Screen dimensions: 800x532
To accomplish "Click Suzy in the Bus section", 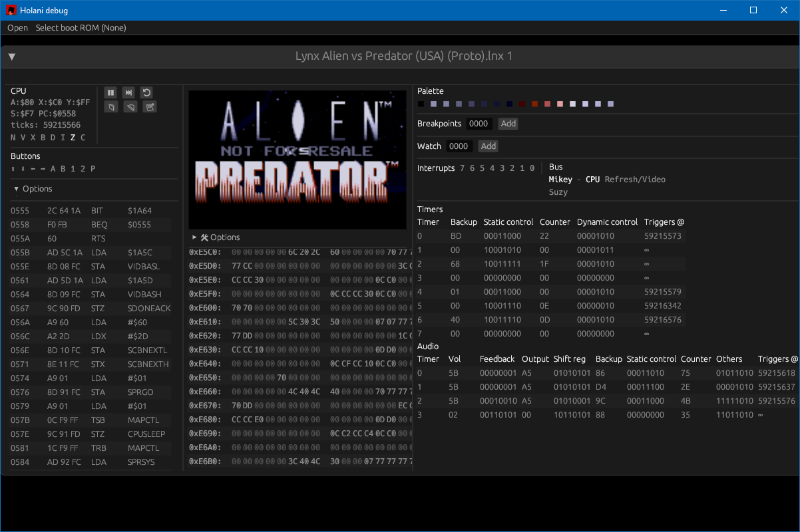I will [x=558, y=192].
